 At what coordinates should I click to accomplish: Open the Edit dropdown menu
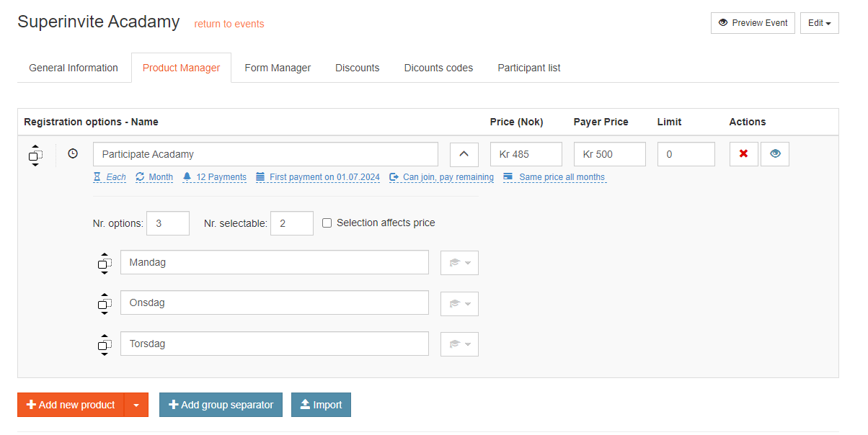(x=819, y=23)
